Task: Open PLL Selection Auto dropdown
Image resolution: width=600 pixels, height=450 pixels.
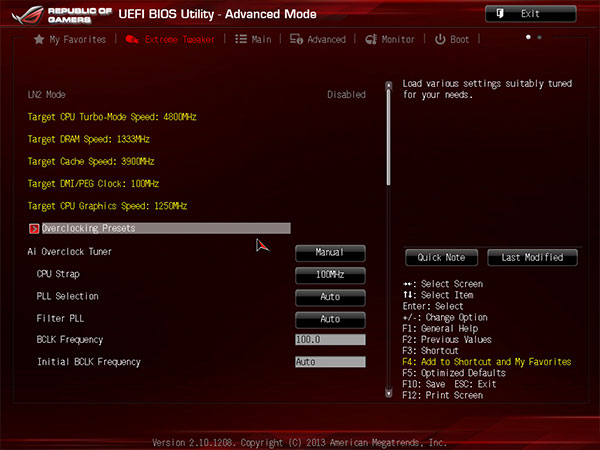Action: pos(330,298)
